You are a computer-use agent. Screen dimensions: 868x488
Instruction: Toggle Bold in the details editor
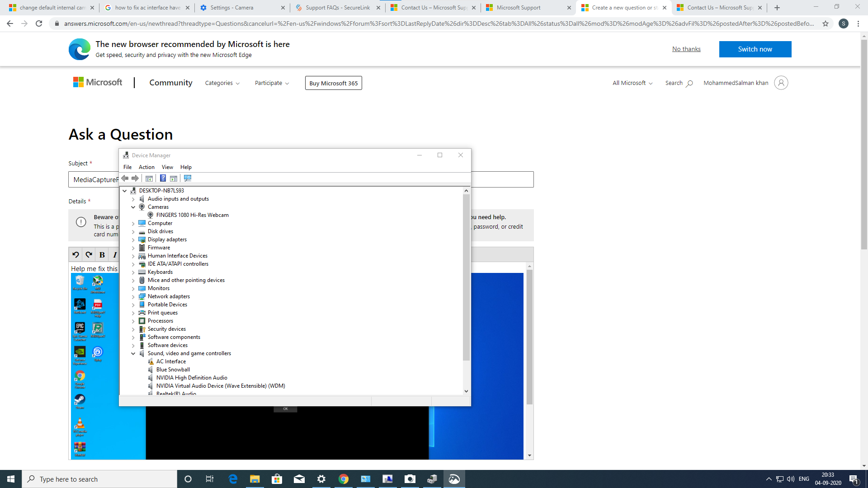tap(102, 255)
